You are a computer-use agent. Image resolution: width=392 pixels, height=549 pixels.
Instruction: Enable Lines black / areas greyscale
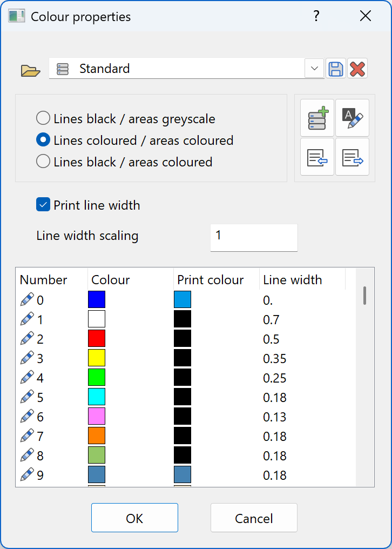coord(43,117)
